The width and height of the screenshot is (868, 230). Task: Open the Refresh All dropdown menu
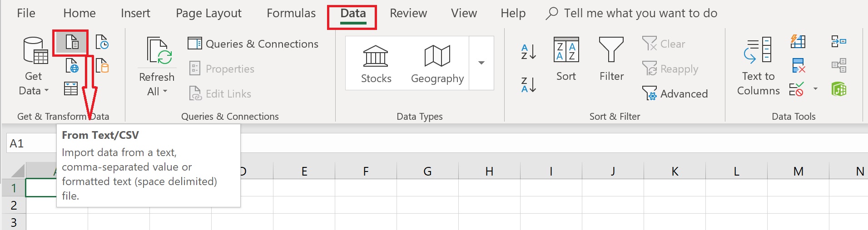(x=157, y=91)
